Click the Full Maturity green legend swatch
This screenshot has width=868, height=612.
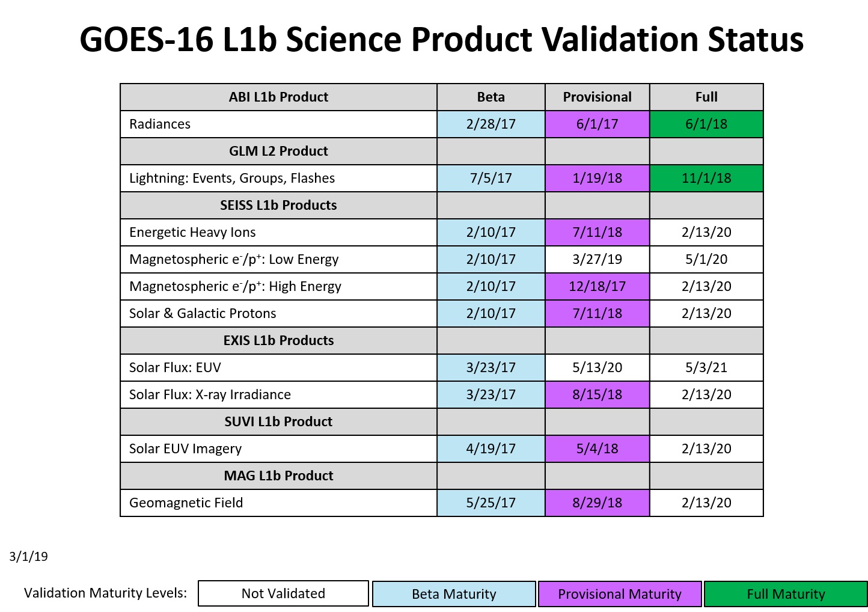(x=786, y=594)
